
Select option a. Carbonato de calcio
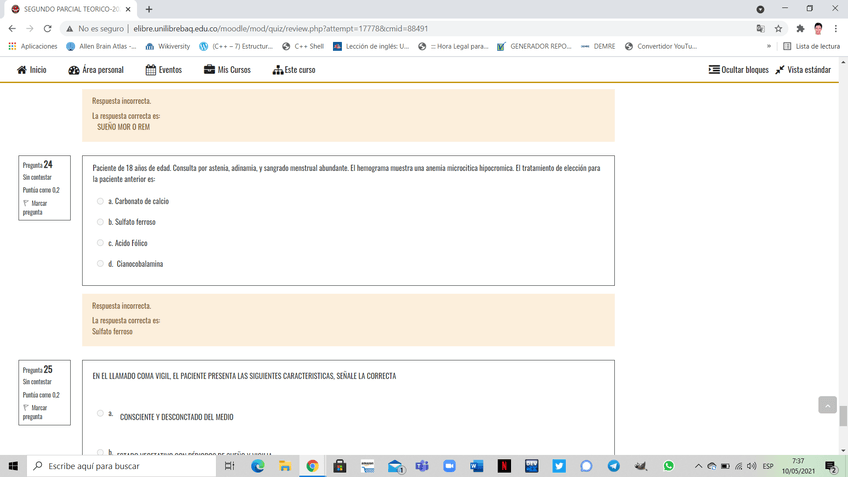point(100,201)
